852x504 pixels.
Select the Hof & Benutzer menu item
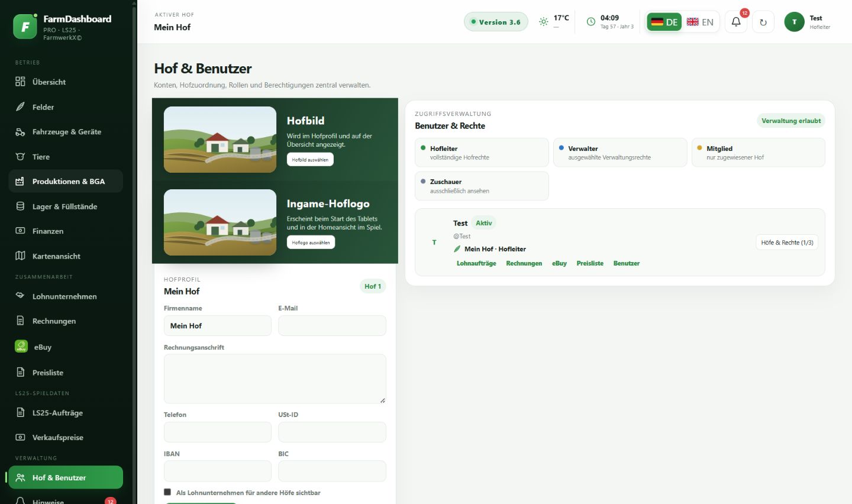coord(66,477)
